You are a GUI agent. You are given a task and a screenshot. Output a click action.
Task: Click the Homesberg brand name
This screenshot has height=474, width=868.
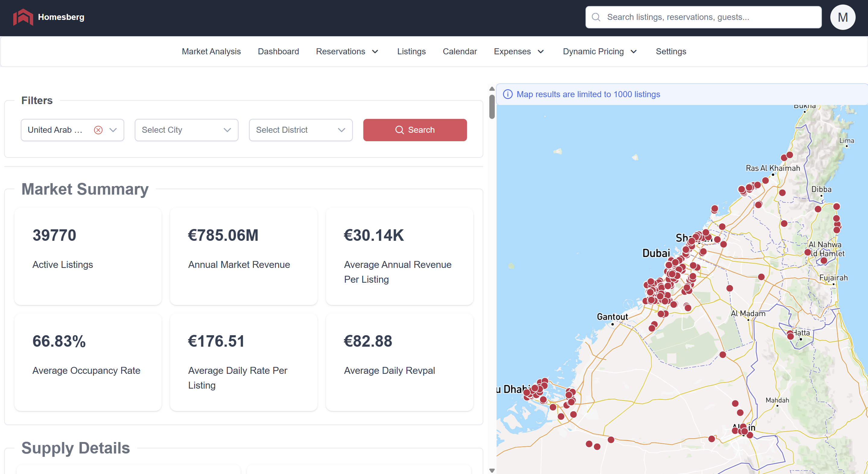(x=61, y=17)
